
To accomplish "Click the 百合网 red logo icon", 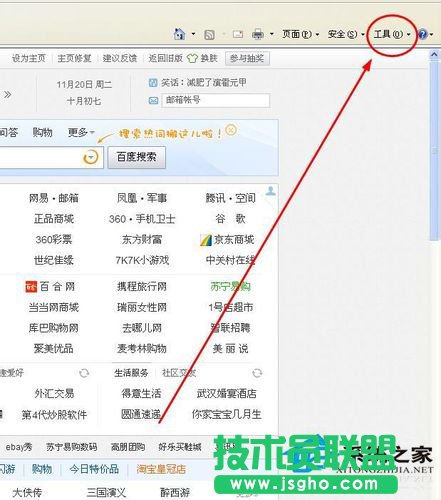I will (x=31, y=286).
